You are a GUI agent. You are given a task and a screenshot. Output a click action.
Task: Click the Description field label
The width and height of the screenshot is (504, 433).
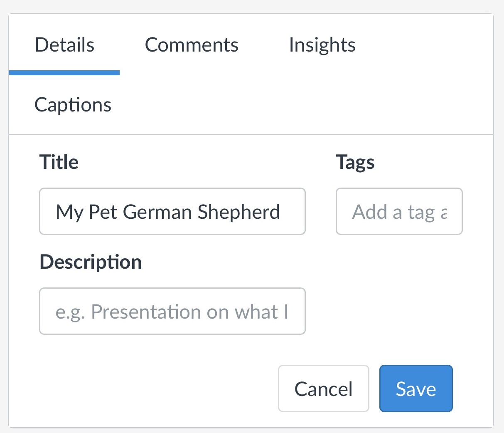[91, 262]
